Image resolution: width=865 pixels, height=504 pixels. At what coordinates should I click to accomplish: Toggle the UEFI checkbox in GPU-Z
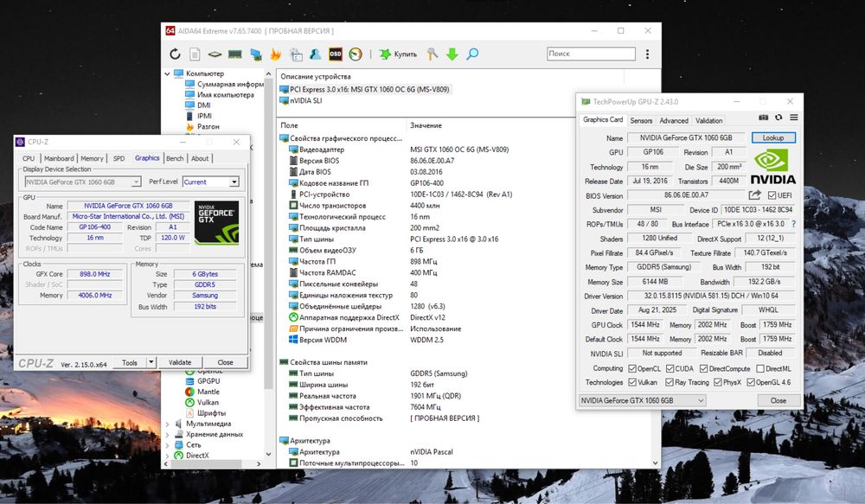click(772, 195)
